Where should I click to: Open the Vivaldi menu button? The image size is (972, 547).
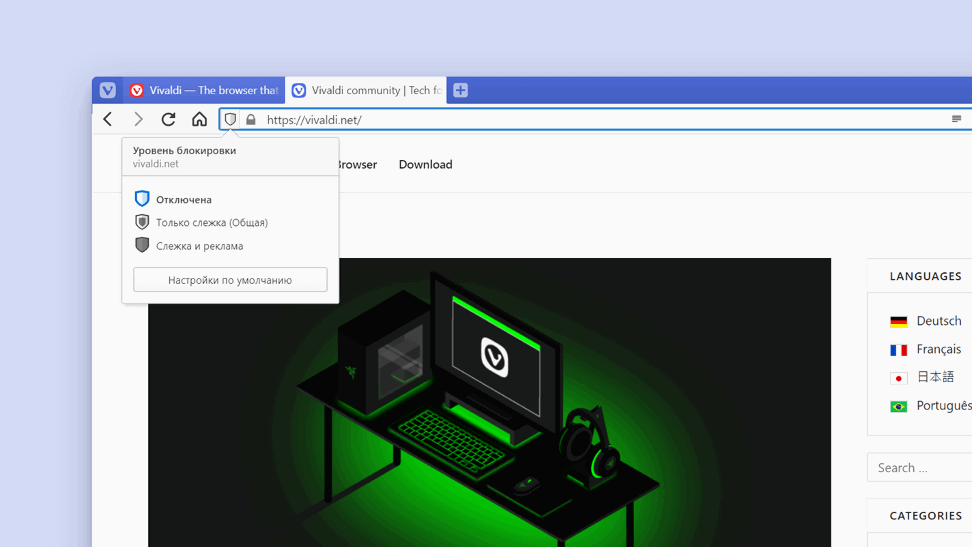pyautogui.click(x=107, y=90)
